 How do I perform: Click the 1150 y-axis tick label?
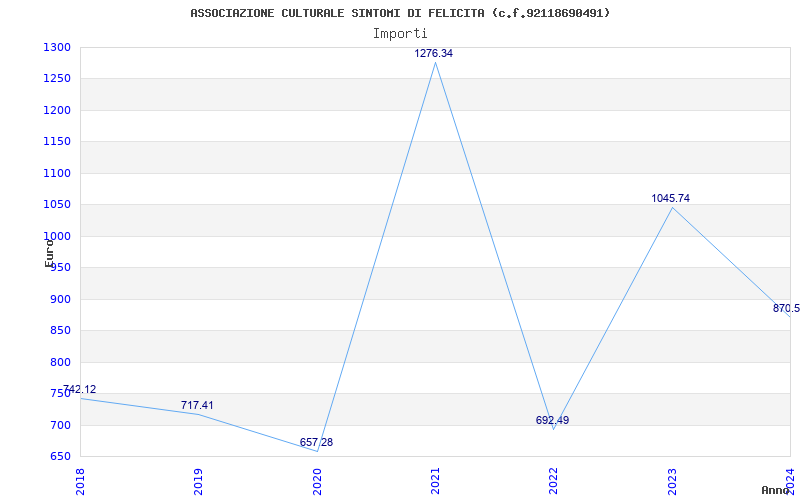[57, 142]
